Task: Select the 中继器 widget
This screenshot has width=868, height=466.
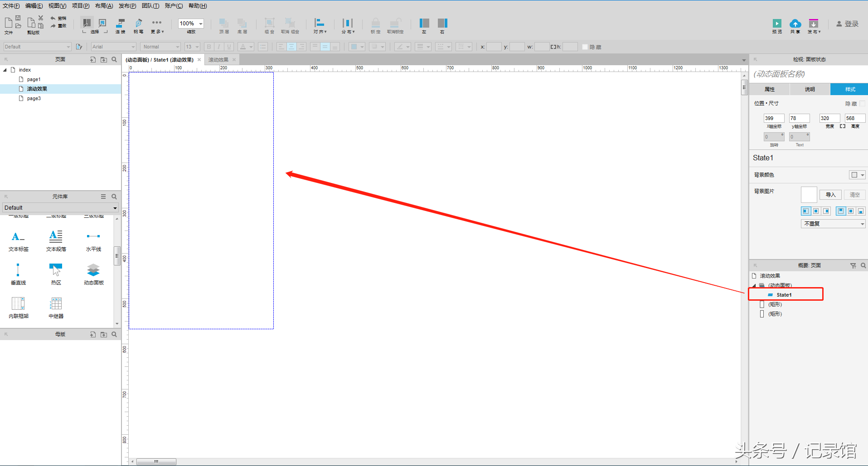Action: click(x=56, y=307)
